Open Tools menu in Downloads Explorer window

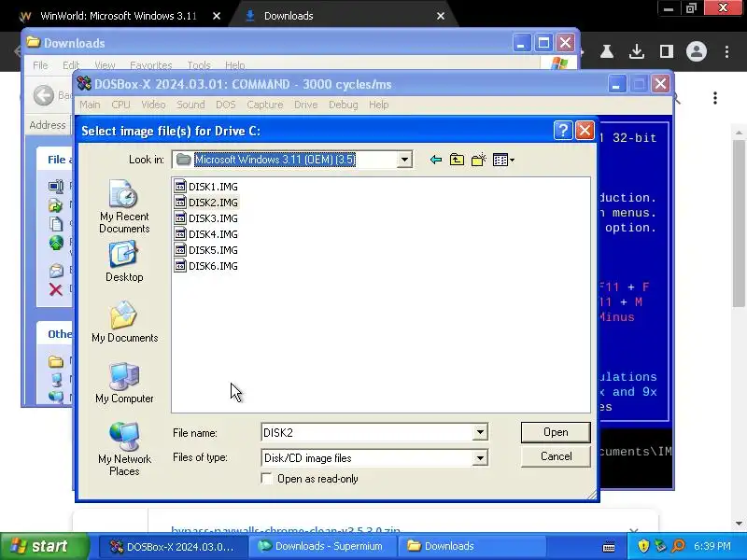(x=199, y=64)
